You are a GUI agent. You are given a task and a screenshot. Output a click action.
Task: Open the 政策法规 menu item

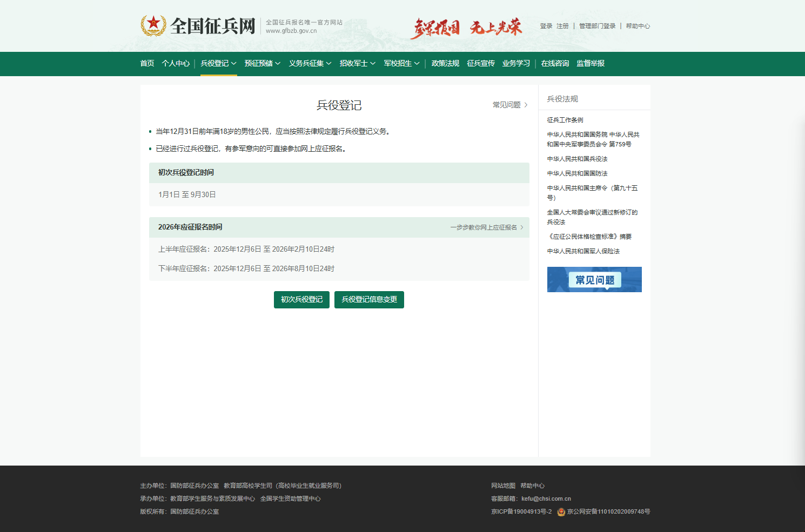click(445, 64)
